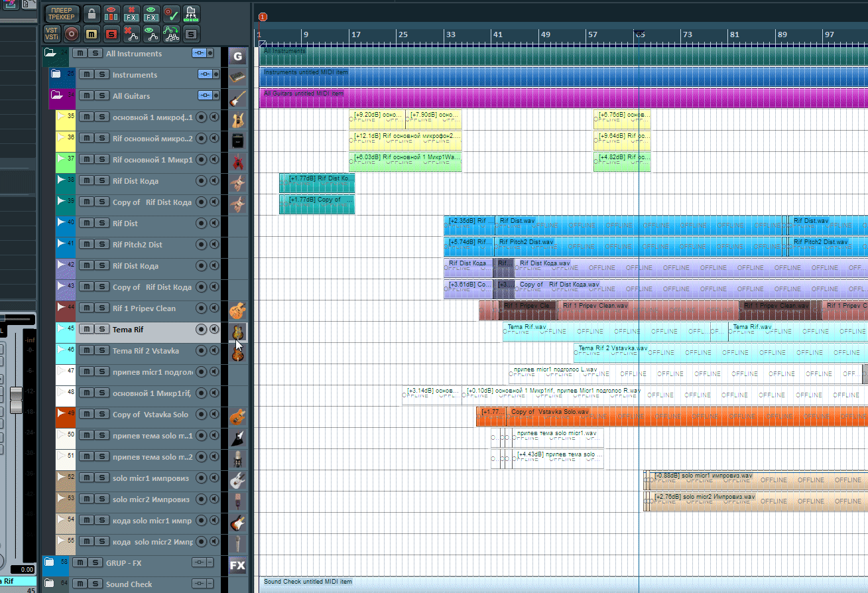Viewport: 868px width, 593px height.
Task: Click the folder with arrows toolbar icon
Action: pyautogui.click(x=191, y=13)
